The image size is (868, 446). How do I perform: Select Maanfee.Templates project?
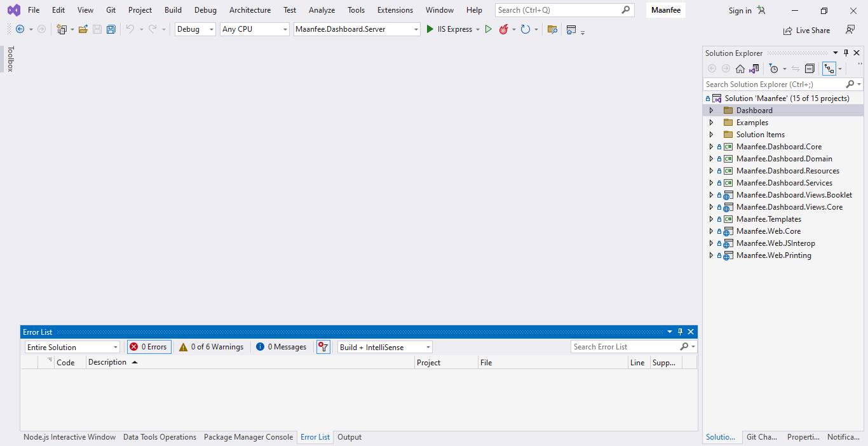coord(768,219)
